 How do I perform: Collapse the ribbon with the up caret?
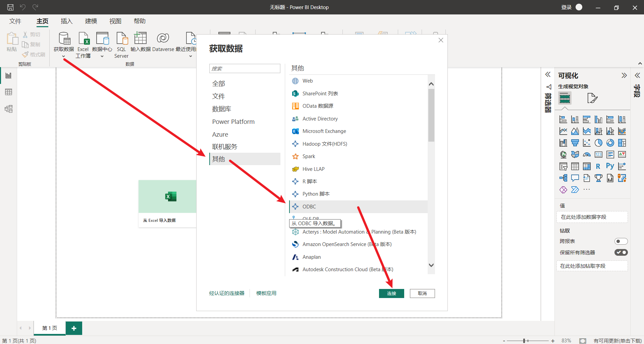(640, 63)
